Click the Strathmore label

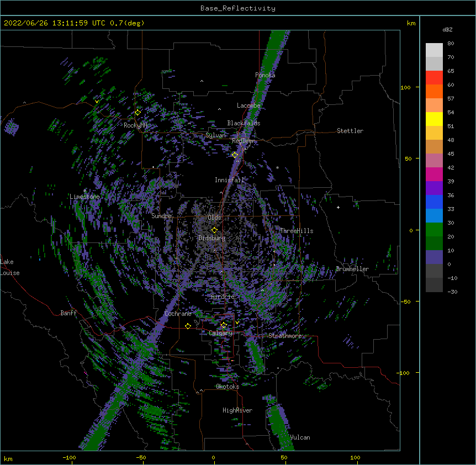pyautogui.click(x=285, y=336)
